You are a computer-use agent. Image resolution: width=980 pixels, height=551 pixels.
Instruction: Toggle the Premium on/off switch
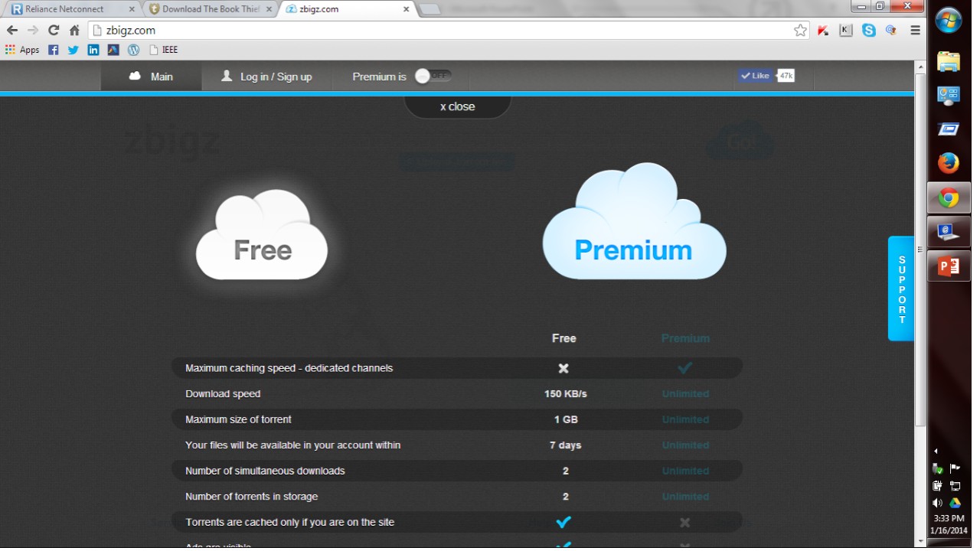pyautogui.click(x=433, y=77)
